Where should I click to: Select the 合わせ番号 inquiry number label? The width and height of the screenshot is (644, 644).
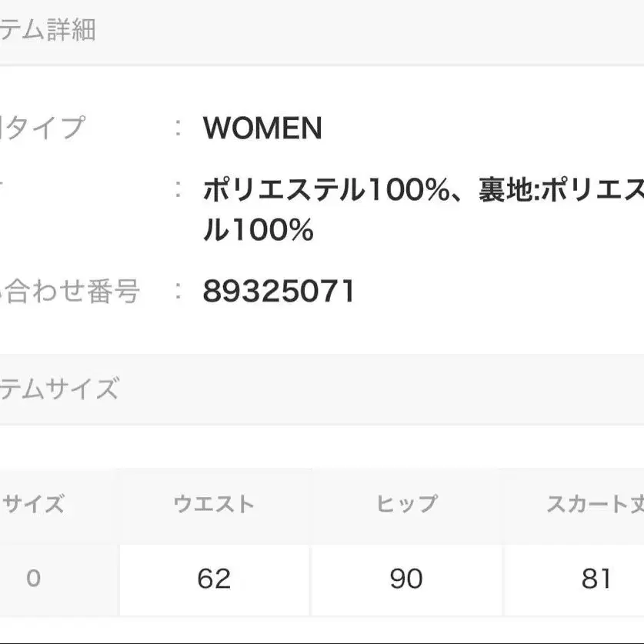point(71,292)
